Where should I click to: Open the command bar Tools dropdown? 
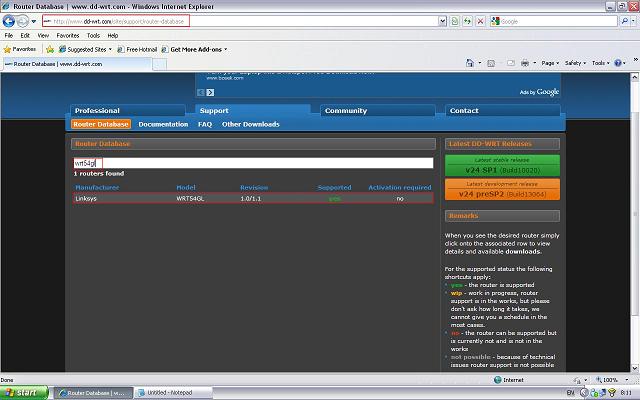click(600, 63)
